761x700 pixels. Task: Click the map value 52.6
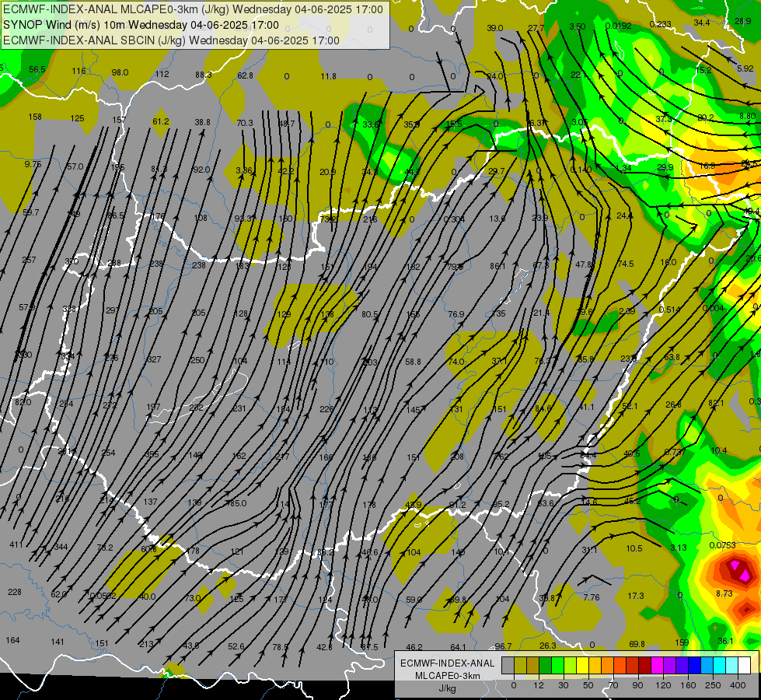(x=236, y=646)
